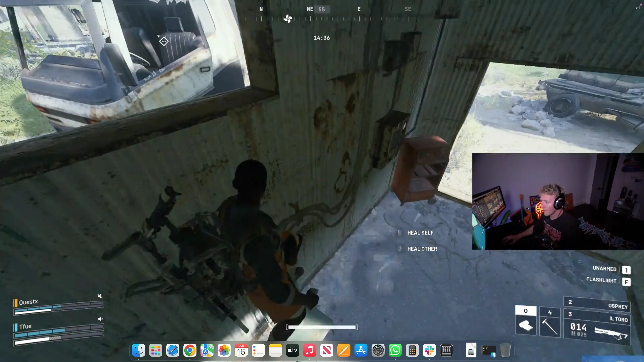Viewport: 644px width, 362px height.
Task: Click the healing progress bar
Action: click(322, 327)
